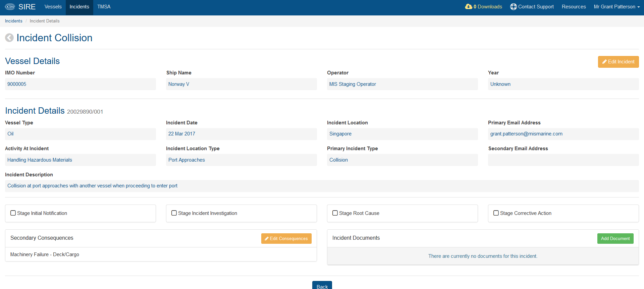Enable the Stage Incident Investigation checkbox
Viewport: 644px width, 289px height.
coord(174,213)
